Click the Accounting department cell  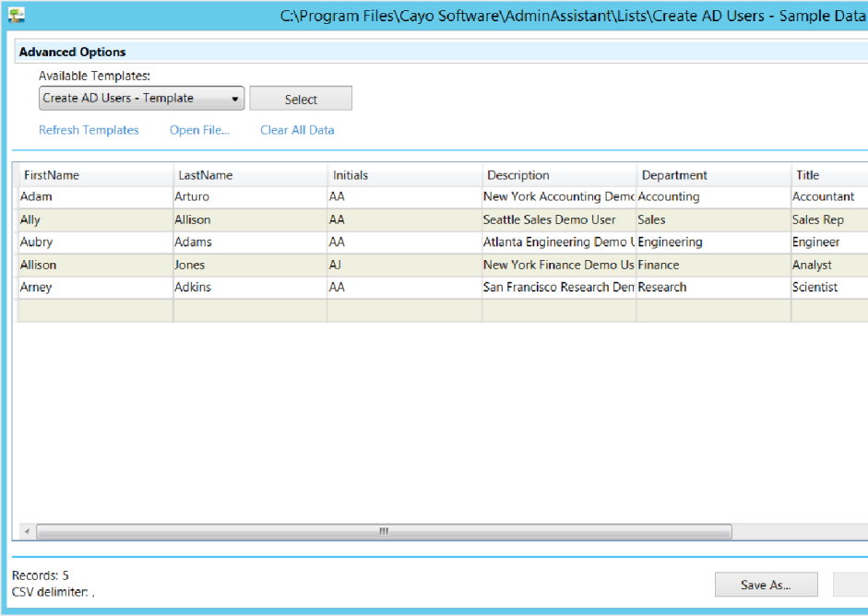tap(714, 197)
